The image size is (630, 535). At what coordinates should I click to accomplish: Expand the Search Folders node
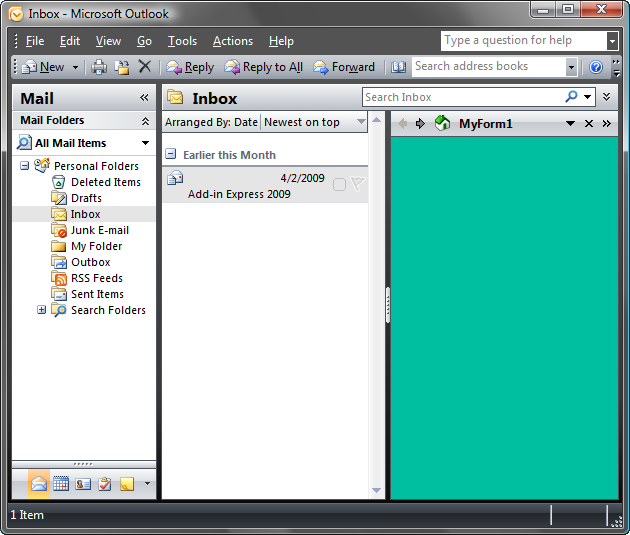41,310
